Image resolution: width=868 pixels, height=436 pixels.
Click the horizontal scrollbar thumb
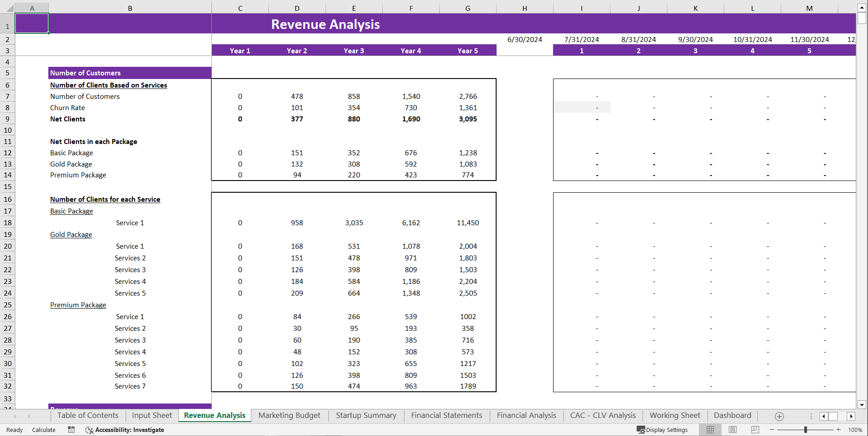click(834, 416)
